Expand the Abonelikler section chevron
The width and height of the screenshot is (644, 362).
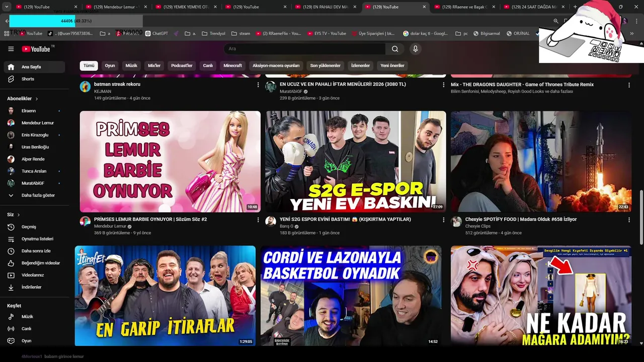37,99
